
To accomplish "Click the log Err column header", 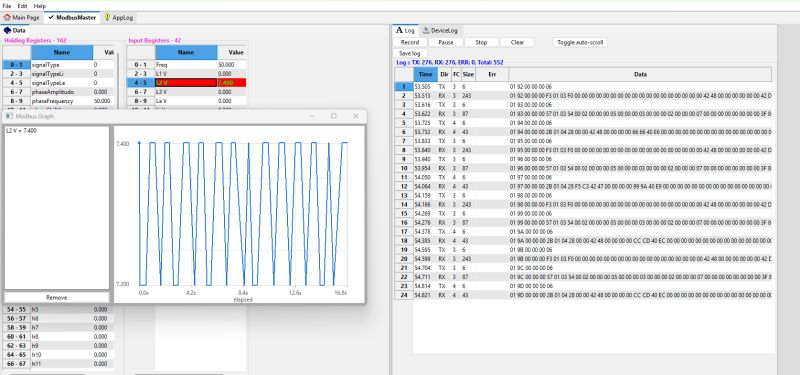I will [x=492, y=74].
